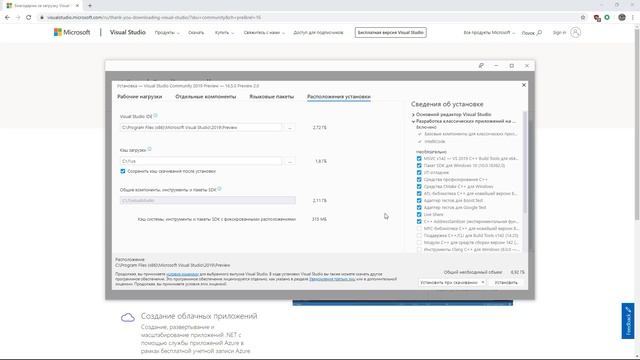
Task: Open new browser tab with plus
Action: click(x=90, y=6)
